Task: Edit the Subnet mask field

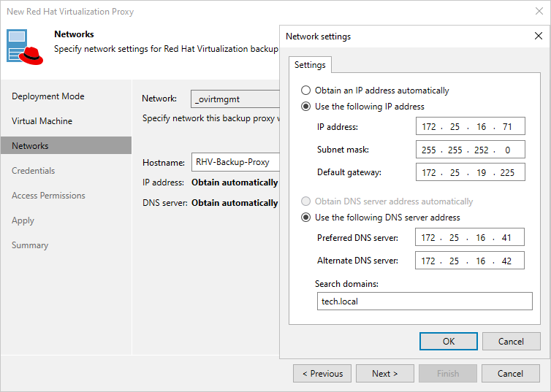Action: tap(469, 150)
